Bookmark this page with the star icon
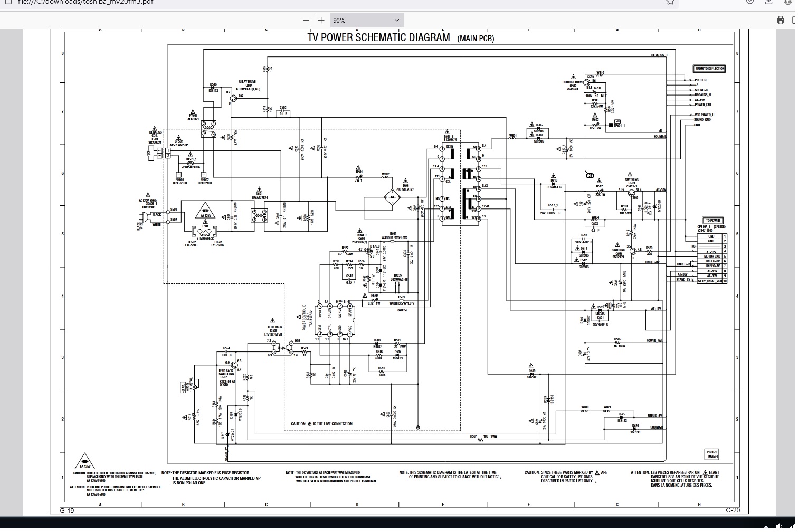798x532 pixels. pos(670,2)
